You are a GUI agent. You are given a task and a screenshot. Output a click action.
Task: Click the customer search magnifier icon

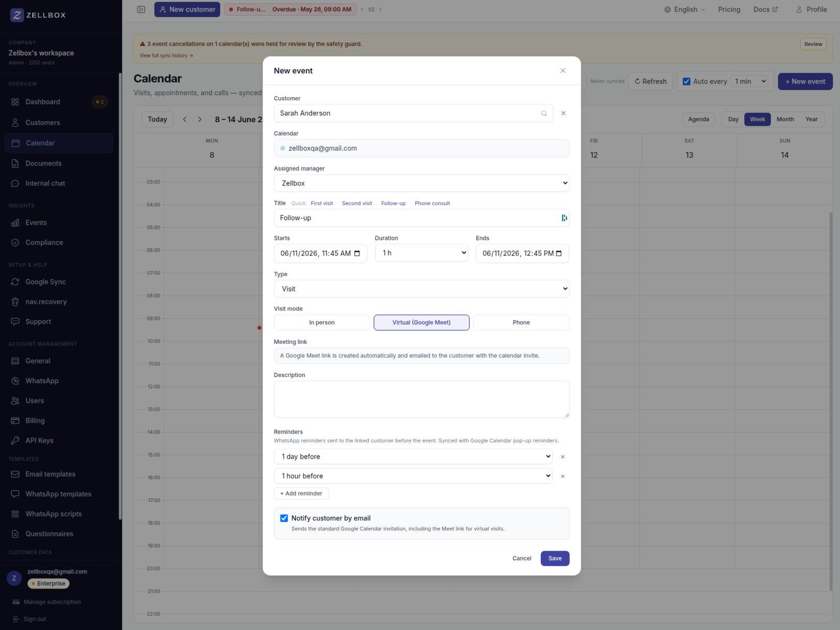tap(544, 113)
